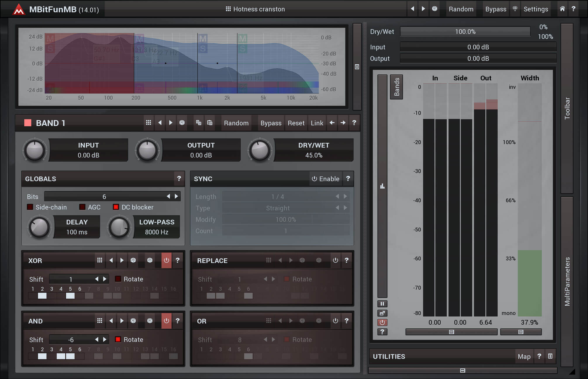Open XOR presets grid icon
This screenshot has height=379, width=588.
coord(100,260)
